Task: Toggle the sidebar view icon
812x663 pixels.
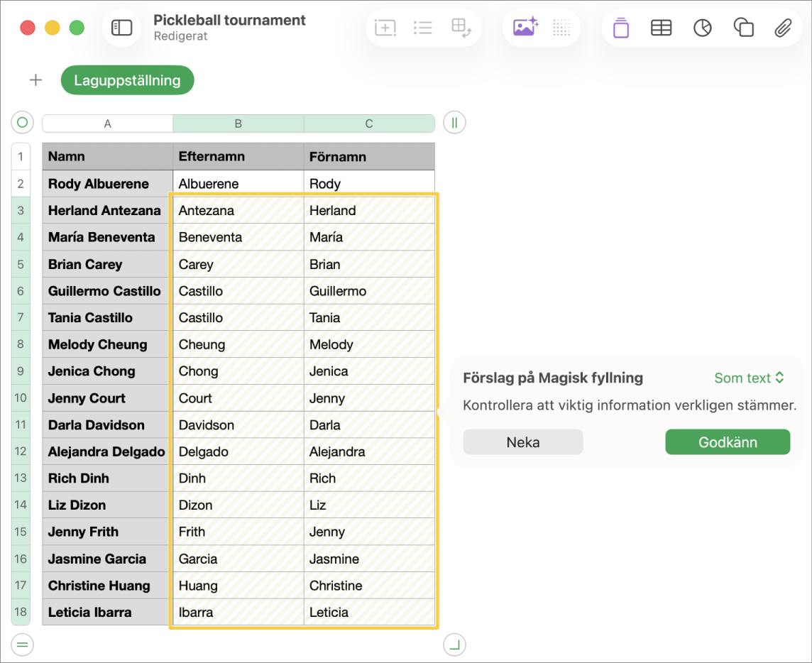Action: click(x=121, y=28)
